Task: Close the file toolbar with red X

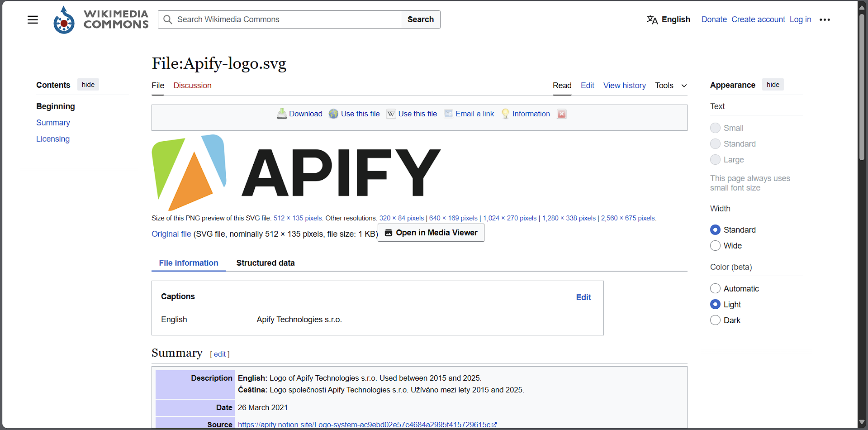Action: point(561,114)
